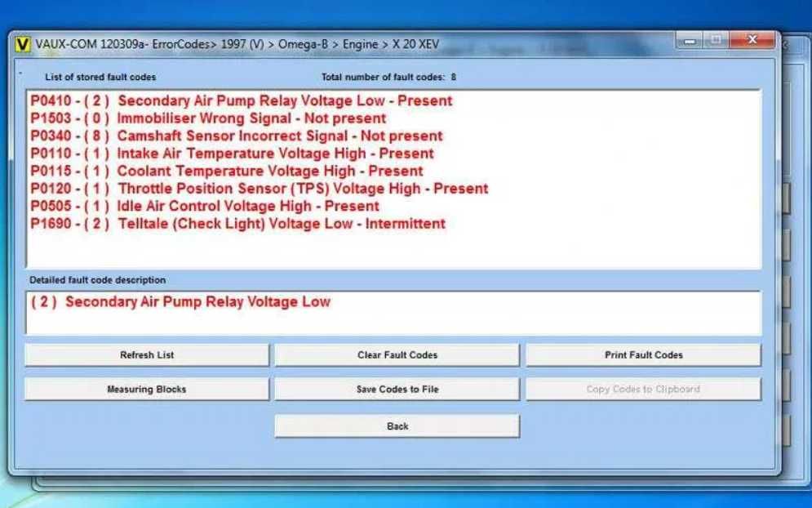Select the P0115 Coolant Temperature fault
Viewport: 812px width, 508px height.
point(227,171)
